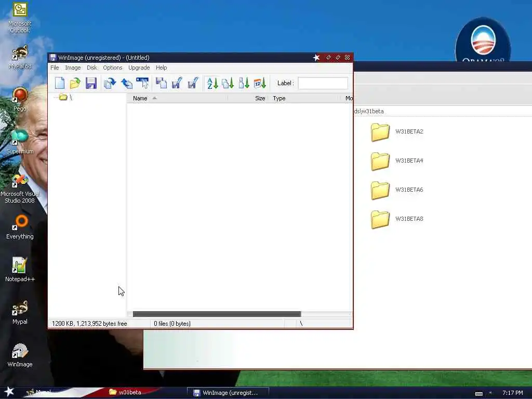Click the star Start button on taskbar

click(9, 392)
